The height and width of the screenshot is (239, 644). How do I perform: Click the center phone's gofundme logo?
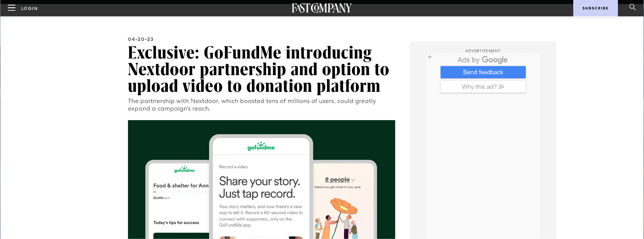point(261,146)
